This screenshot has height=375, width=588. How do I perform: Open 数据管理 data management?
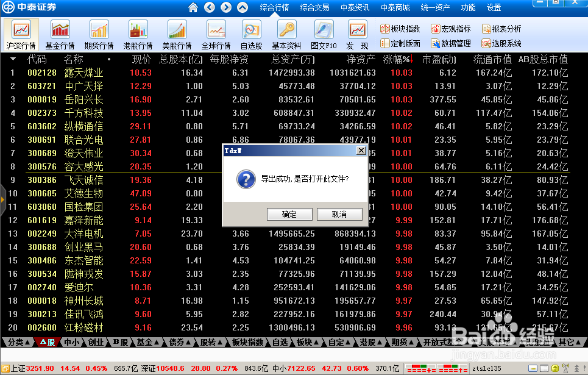pos(450,43)
